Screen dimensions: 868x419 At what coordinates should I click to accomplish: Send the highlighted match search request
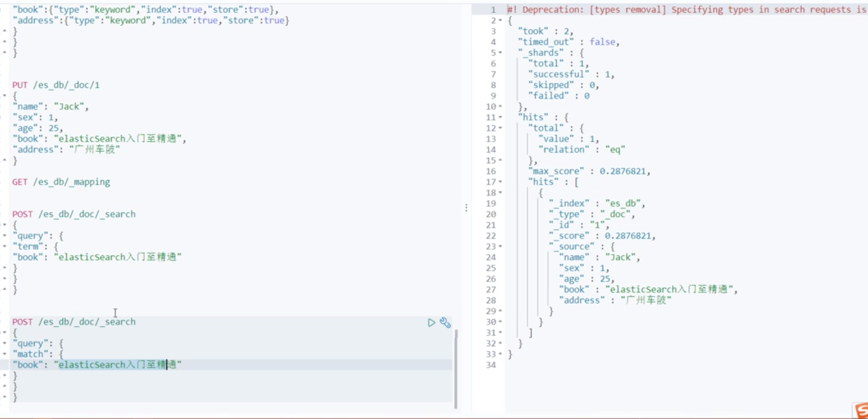431,323
